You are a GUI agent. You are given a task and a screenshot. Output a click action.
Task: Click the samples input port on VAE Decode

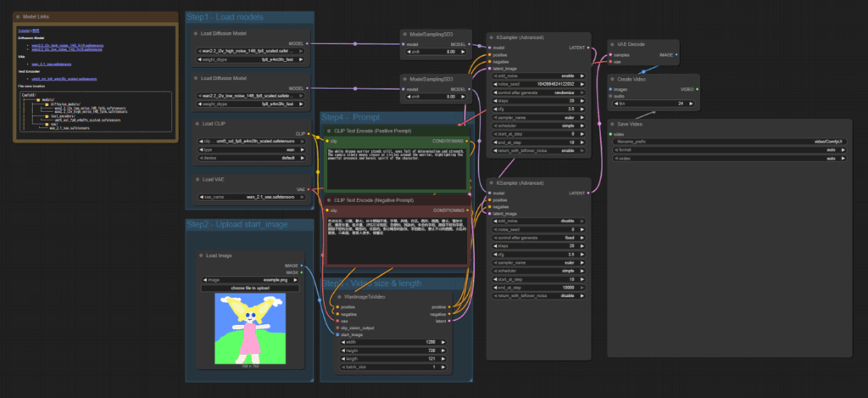610,55
